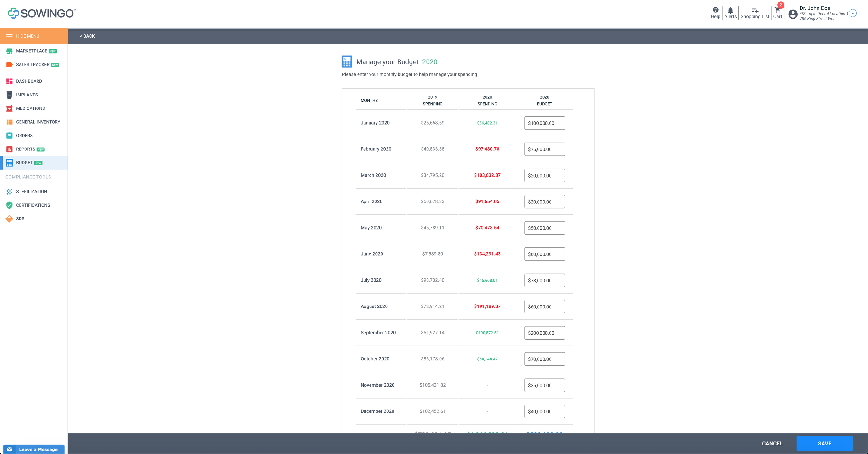Click the COMPLIANCE TOOLS section heading

28,177
